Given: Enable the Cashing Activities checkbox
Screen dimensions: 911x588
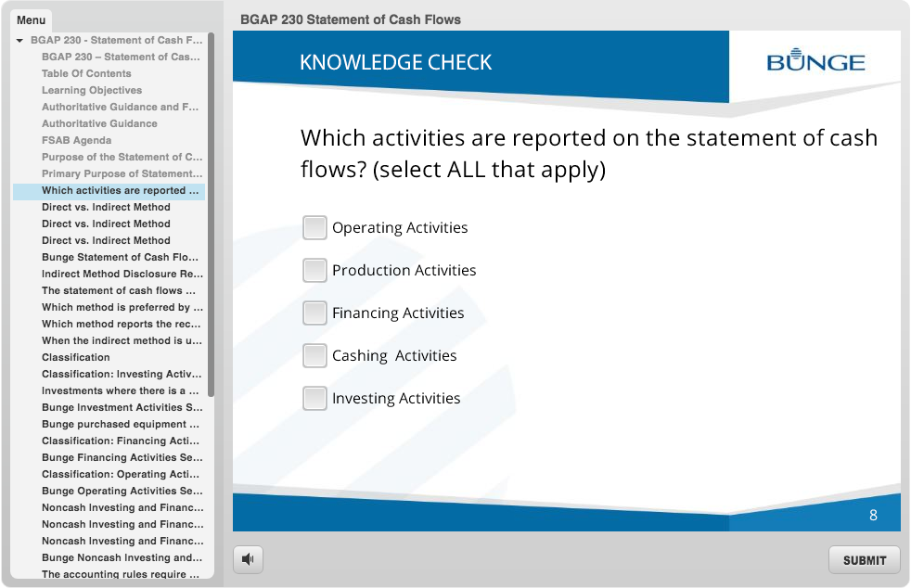Looking at the screenshot, I should (315, 356).
